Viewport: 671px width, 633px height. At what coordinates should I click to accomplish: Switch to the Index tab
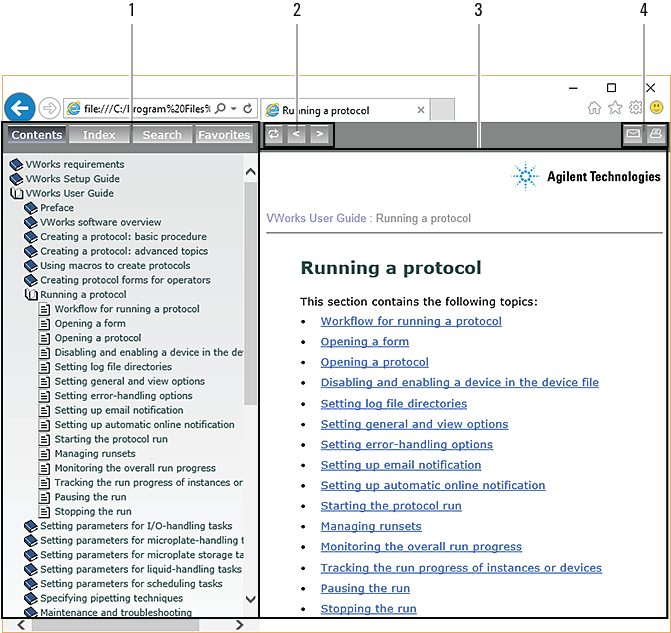(x=99, y=135)
